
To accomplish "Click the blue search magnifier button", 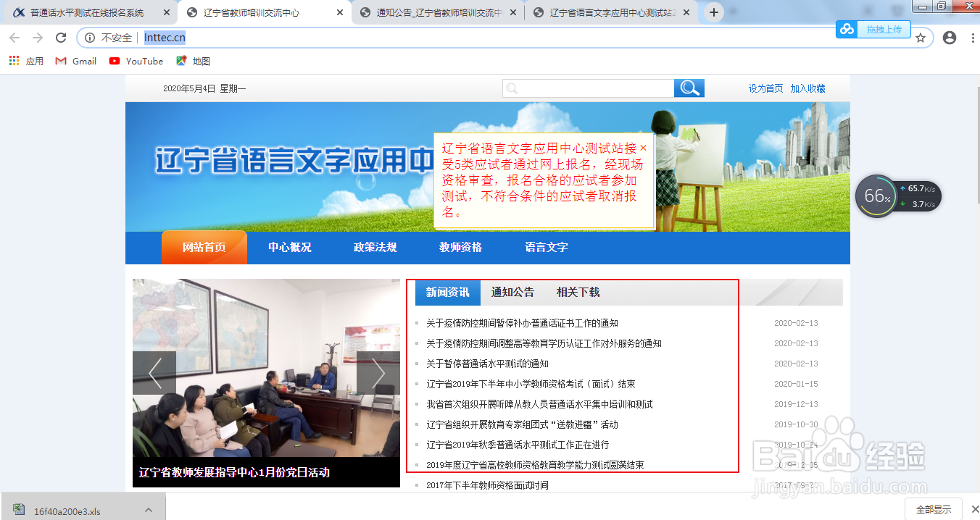I will pyautogui.click(x=689, y=88).
